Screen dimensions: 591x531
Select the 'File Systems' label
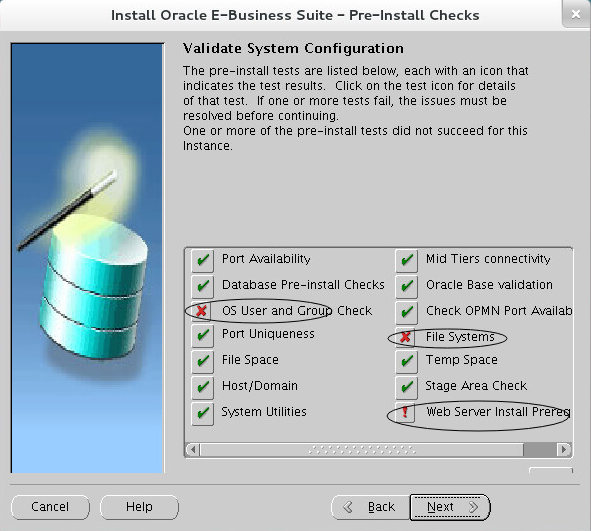(460, 337)
